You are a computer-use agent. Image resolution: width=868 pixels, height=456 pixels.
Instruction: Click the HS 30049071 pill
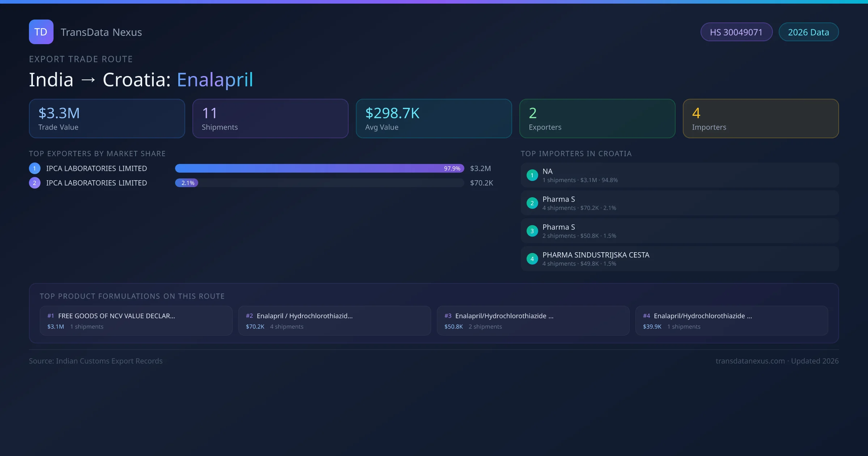click(x=736, y=32)
